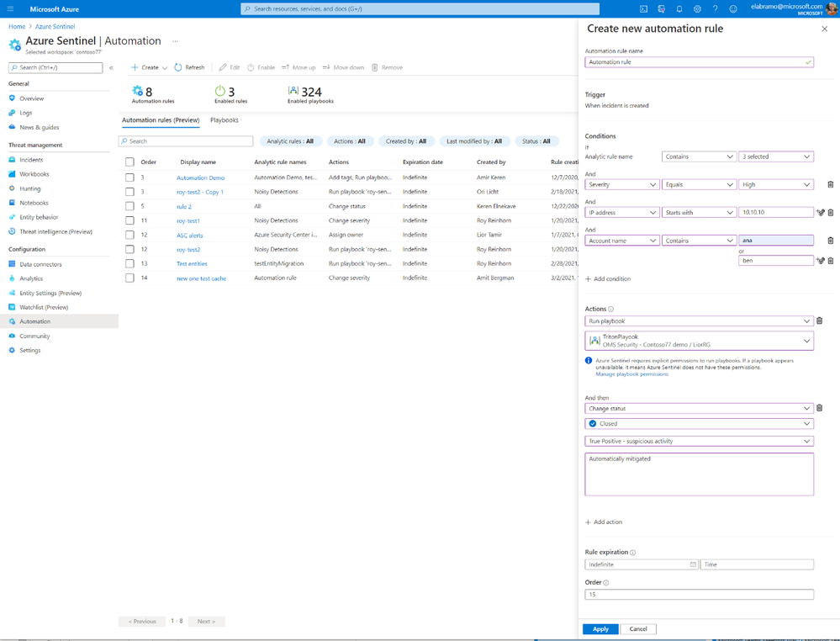This screenshot has width=840, height=641.
Task: Open the hamburger portal menu
Action: [x=10, y=9]
